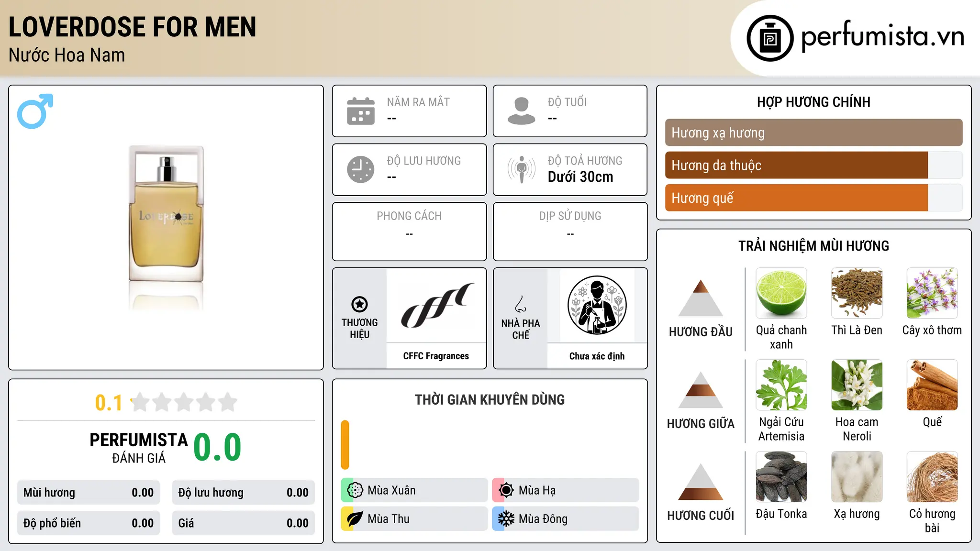Click the Giá 0.00 score box

point(243,523)
